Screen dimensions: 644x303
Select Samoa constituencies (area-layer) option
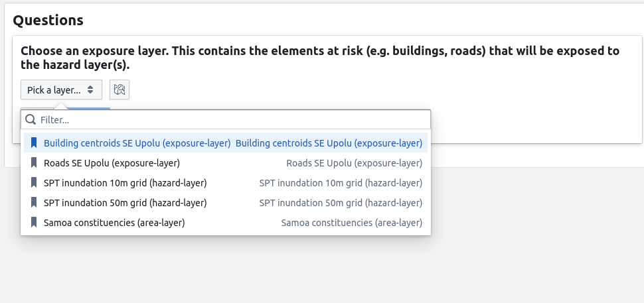(226, 223)
